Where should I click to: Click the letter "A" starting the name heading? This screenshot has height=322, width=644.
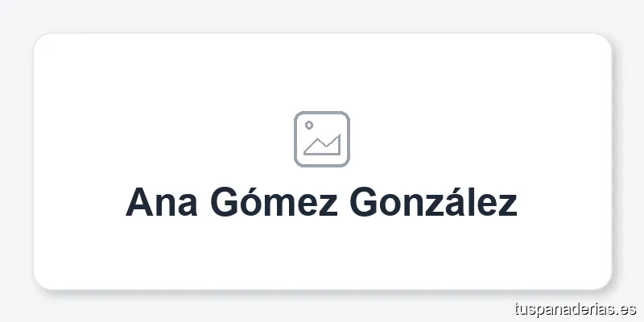coord(138,204)
